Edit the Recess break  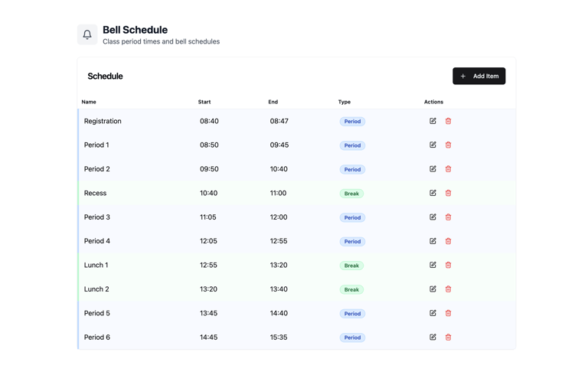click(433, 193)
